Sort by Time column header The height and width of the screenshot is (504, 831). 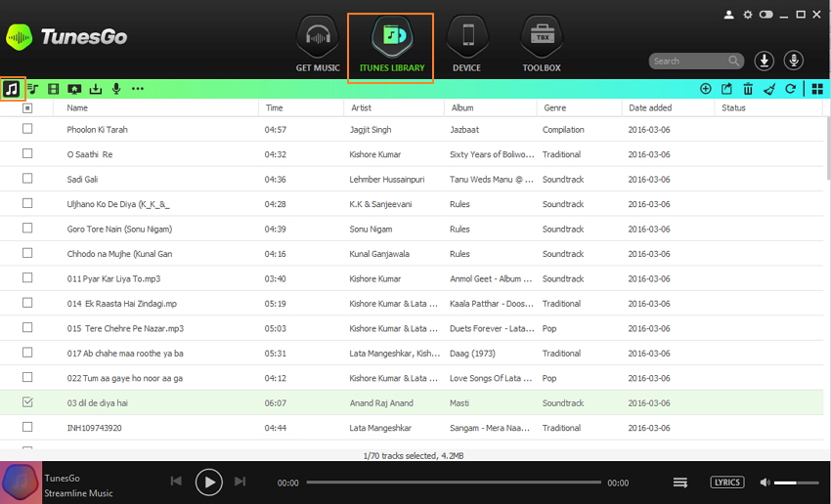tap(274, 108)
